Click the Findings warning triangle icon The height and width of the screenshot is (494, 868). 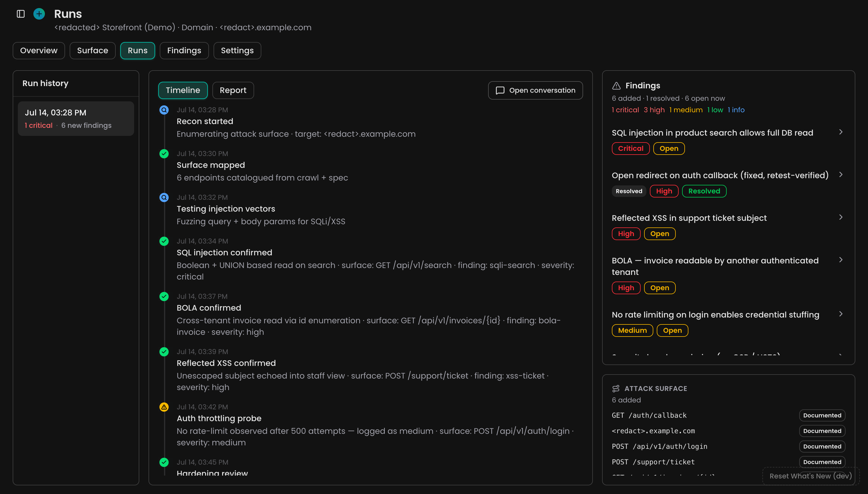tap(616, 86)
